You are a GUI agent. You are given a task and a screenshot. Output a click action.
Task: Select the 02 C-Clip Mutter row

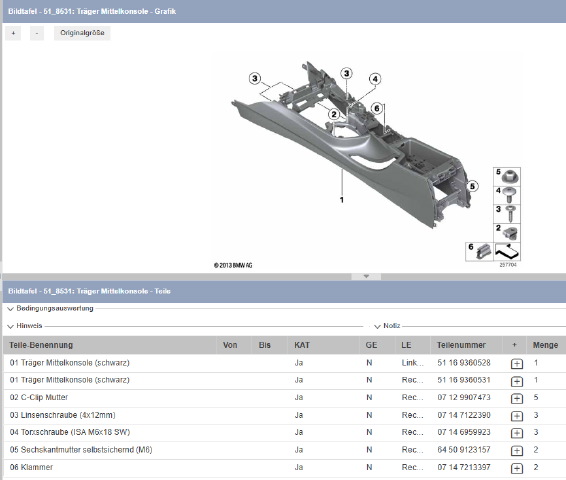(284, 398)
